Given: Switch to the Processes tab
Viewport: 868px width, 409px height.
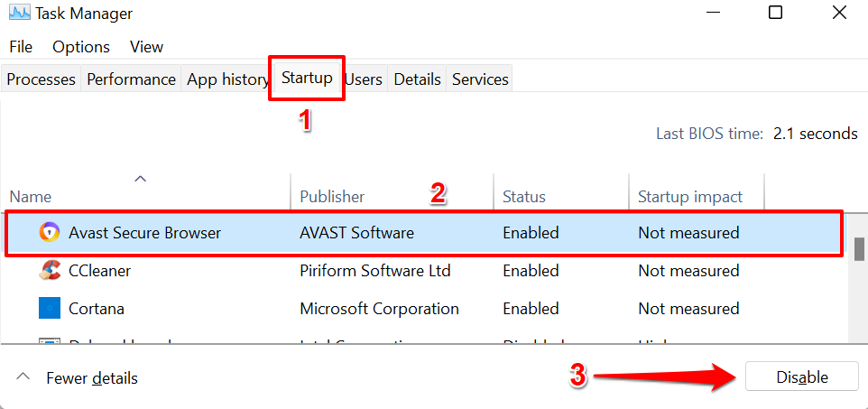Looking at the screenshot, I should 41,79.
